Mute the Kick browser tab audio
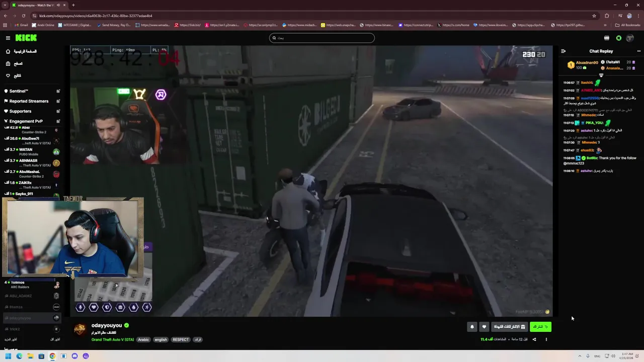Image resolution: width=644 pixels, height=362 pixels. (x=59, y=5)
